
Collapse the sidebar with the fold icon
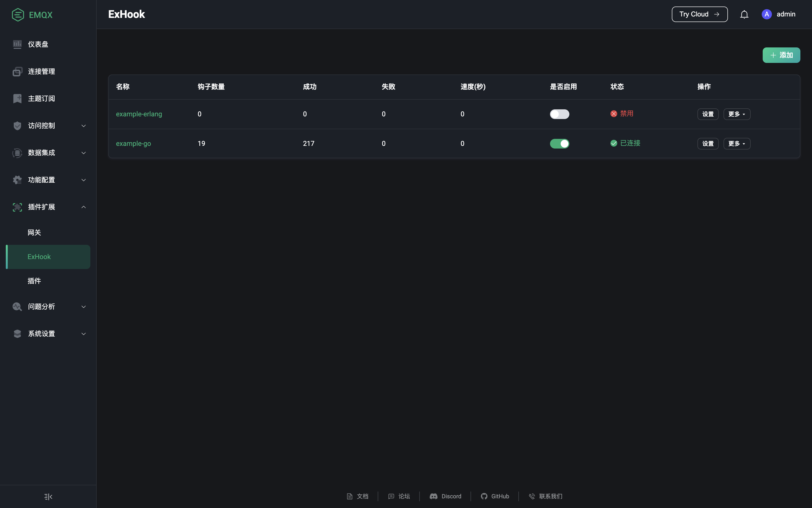coord(48,497)
